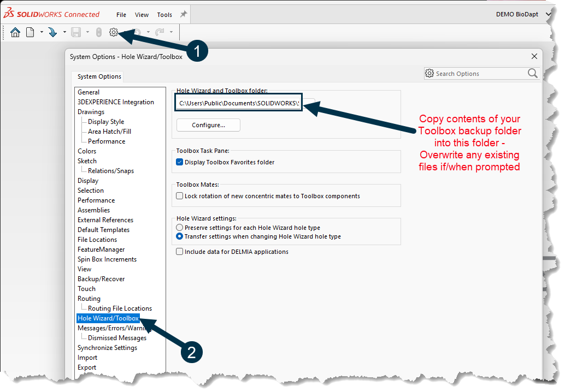Select top-level Performance option below Selection

point(96,200)
